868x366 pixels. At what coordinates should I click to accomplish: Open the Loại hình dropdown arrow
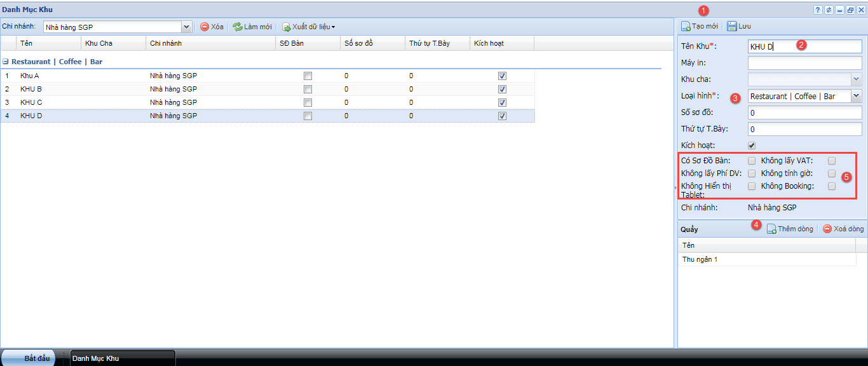pyautogui.click(x=856, y=96)
